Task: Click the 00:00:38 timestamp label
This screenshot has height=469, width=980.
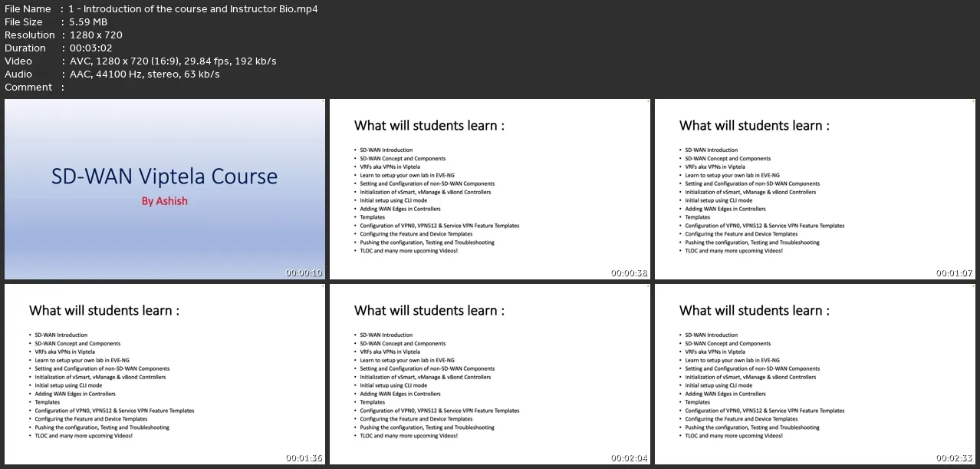Action: pos(630,273)
